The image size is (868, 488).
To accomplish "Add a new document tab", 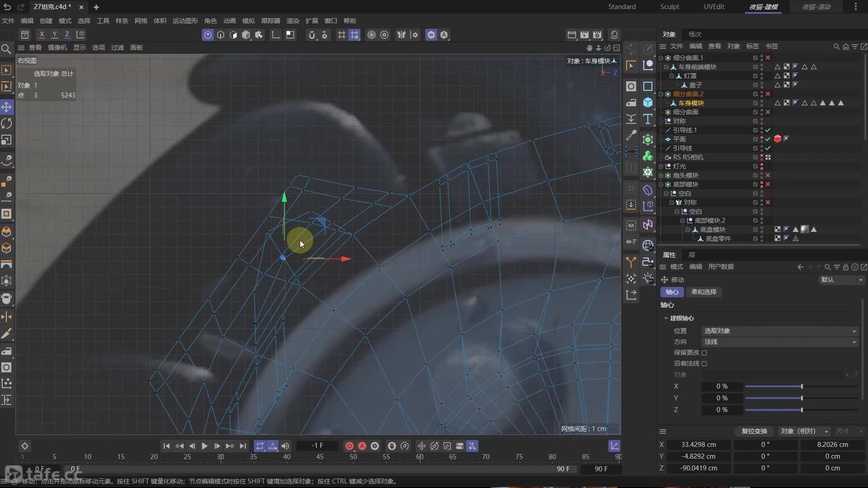I will click(x=96, y=7).
